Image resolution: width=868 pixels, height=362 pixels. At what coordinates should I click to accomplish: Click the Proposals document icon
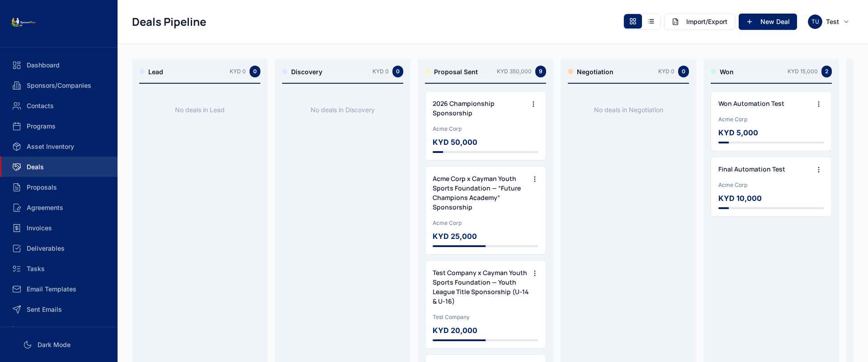(x=17, y=187)
